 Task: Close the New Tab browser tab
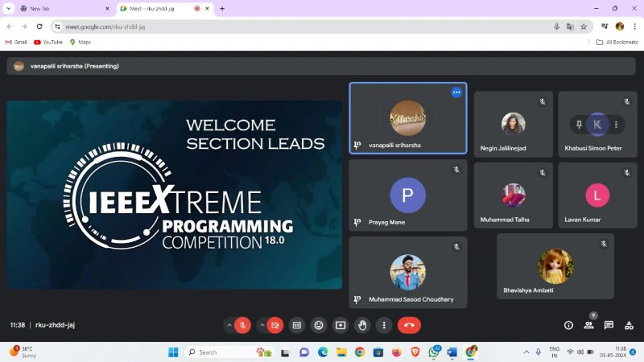pyautogui.click(x=107, y=8)
